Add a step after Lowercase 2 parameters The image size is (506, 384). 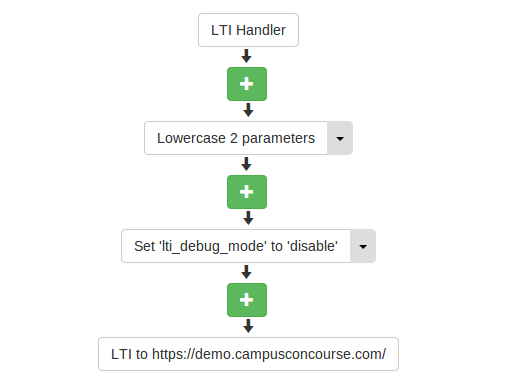(x=247, y=192)
